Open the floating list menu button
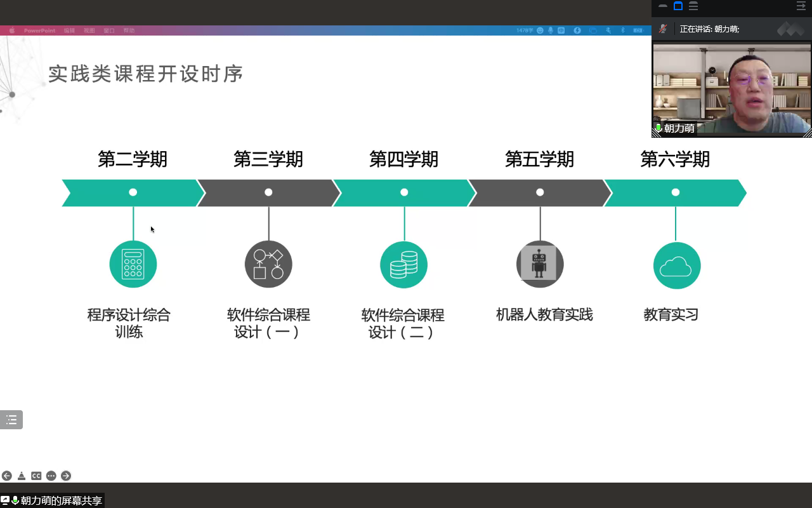Image resolution: width=812 pixels, height=508 pixels. [11, 420]
